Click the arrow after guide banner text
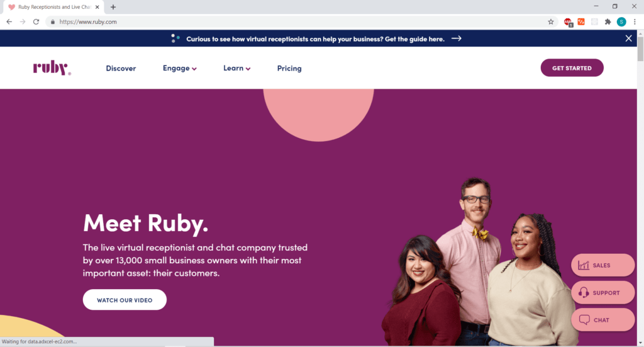644x347 pixels. click(457, 38)
